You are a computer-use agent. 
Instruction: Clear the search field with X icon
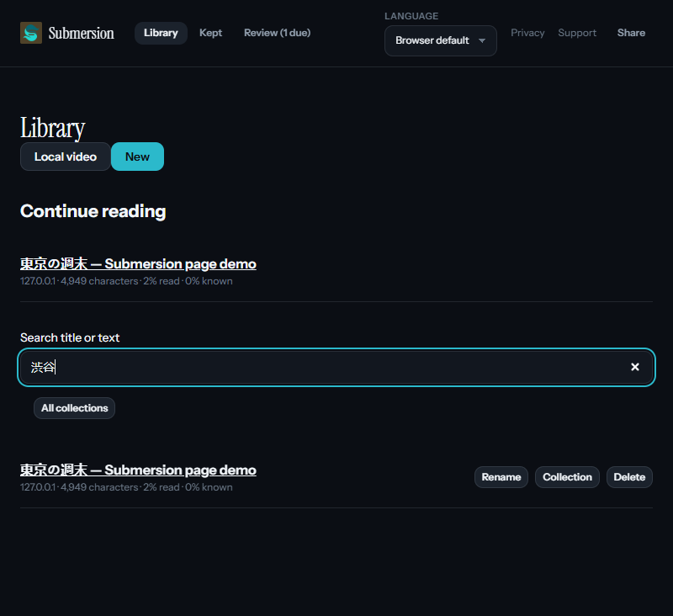pos(635,367)
